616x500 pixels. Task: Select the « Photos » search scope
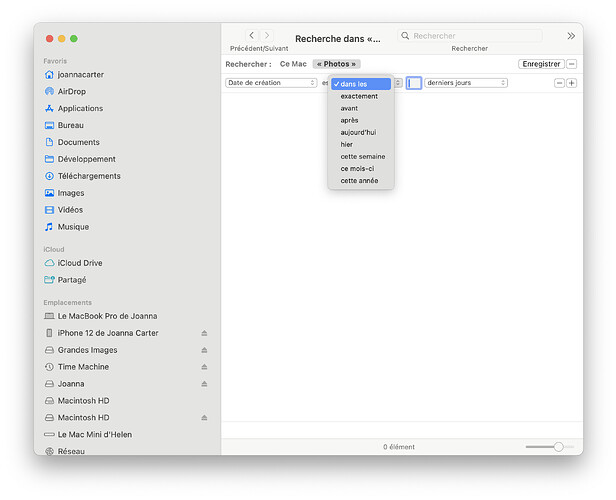[x=336, y=64]
